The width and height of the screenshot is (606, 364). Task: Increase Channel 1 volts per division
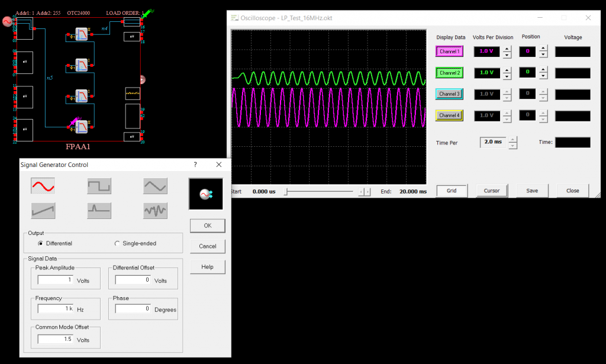point(507,49)
